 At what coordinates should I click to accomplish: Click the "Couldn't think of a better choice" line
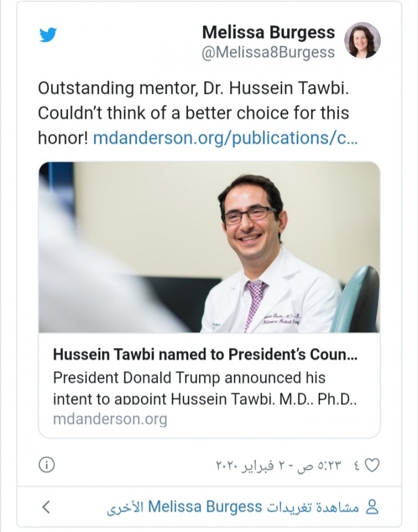(x=193, y=113)
